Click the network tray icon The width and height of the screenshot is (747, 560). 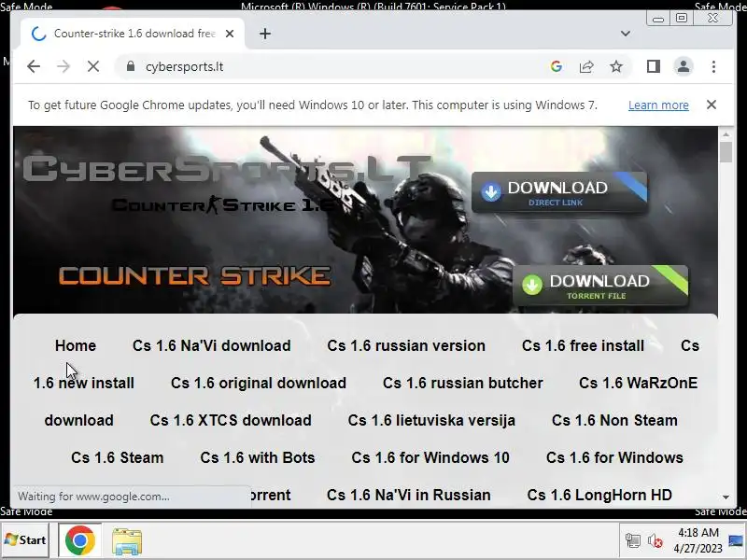tap(633, 541)
